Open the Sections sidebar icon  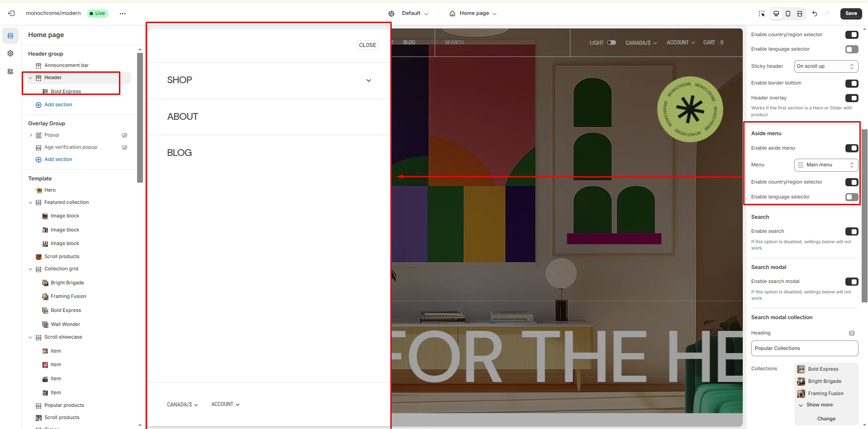coord(10,36)
